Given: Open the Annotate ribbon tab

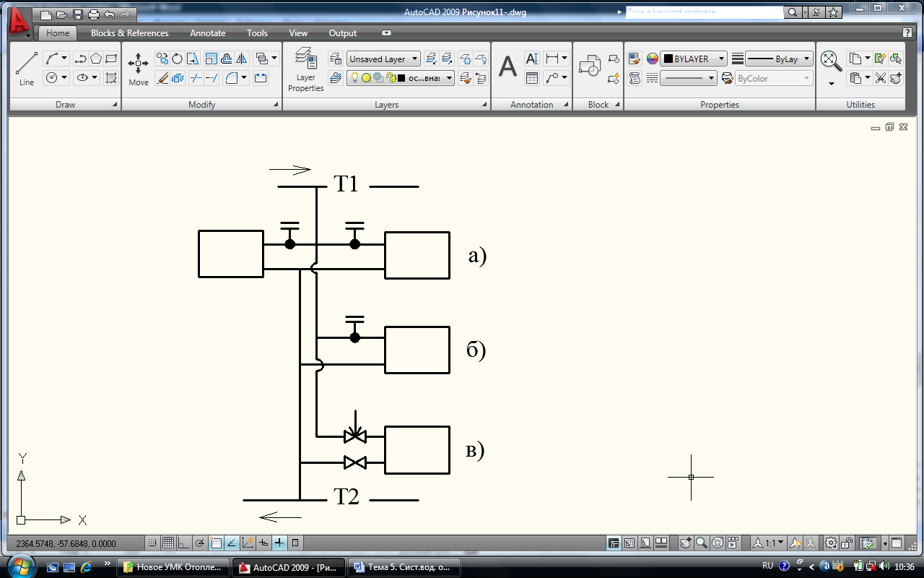Looking at the screenshot, I should (208, 33).
